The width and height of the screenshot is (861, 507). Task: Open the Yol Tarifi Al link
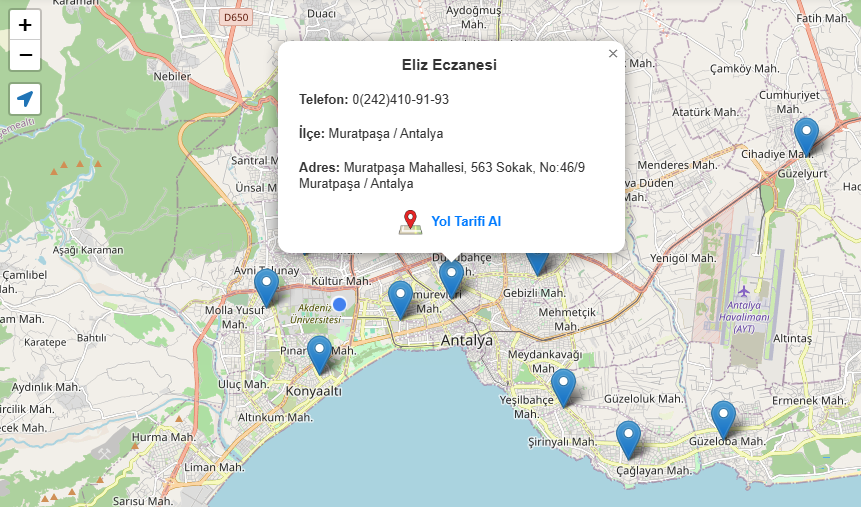[465, 221]
